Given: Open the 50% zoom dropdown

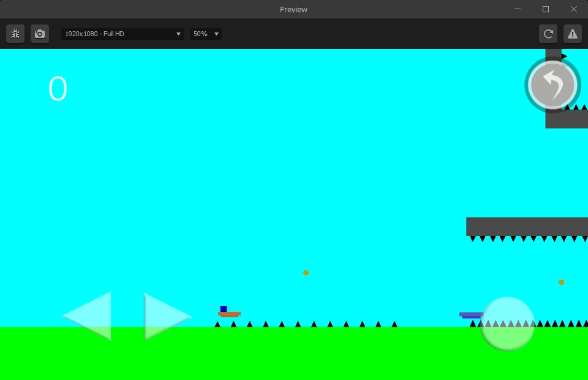Looking at the screenshot, I should click(x=206, y=34).
